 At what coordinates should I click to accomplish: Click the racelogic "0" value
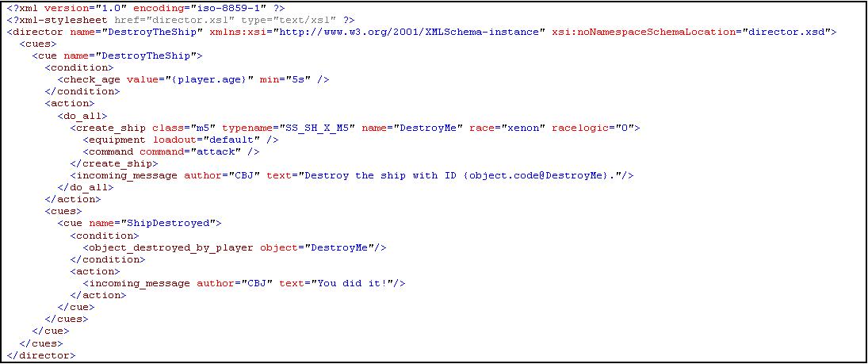point(625,128)
